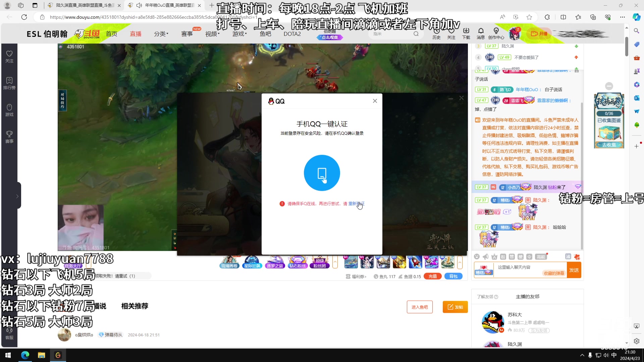Click the 充值 recharge button
Viewport: 644px width, 362px height.
433,276
